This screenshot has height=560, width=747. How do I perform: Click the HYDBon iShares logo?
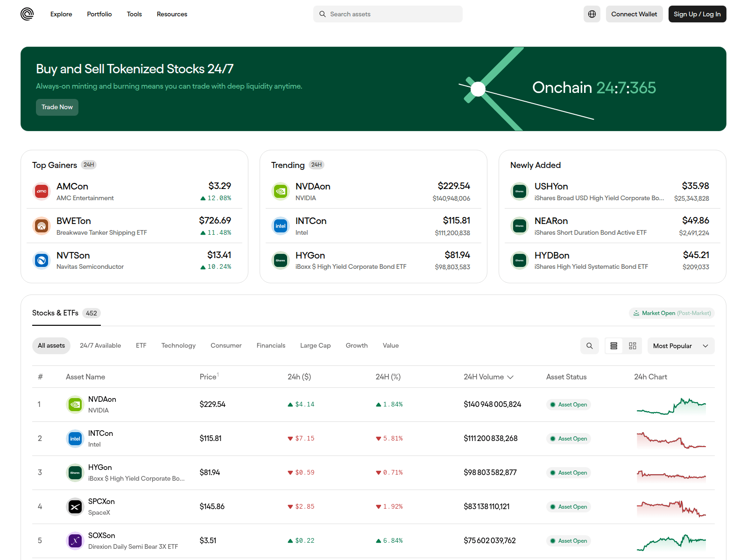[520, 260]
